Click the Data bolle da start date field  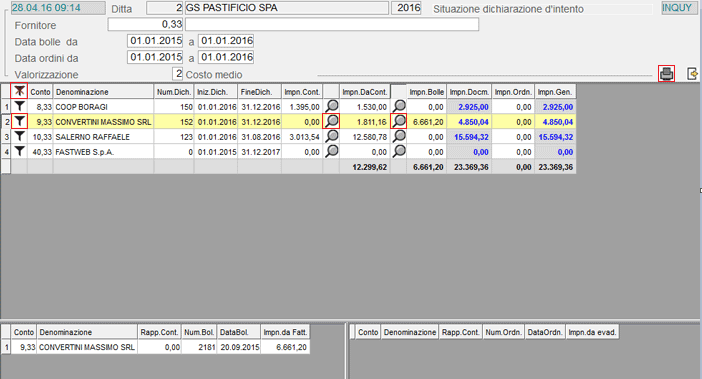[x=155, y=41]
